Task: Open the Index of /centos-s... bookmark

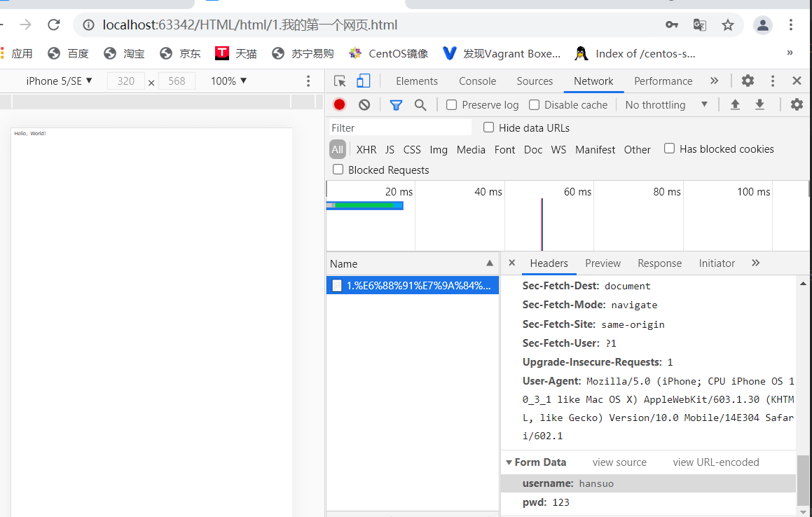Action: [x=635, y=53]
